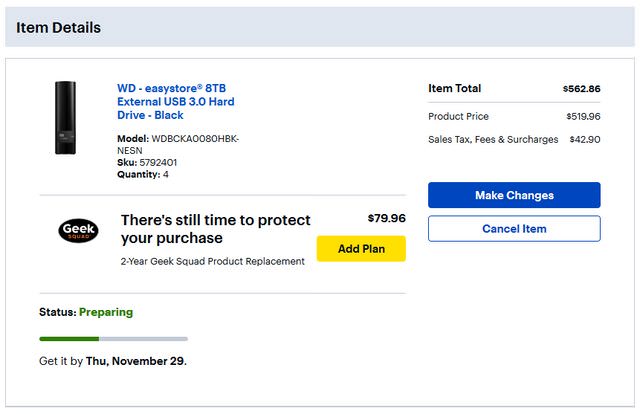640x414 pixels.
Task: Open the WD easystore 8TB product link
Action: [x=176, y=101]
